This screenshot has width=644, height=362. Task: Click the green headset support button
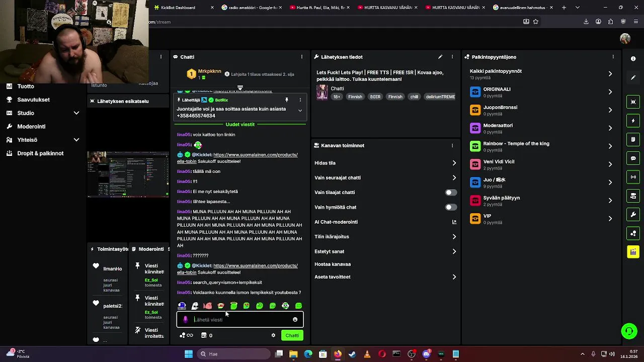coord(629,331)
